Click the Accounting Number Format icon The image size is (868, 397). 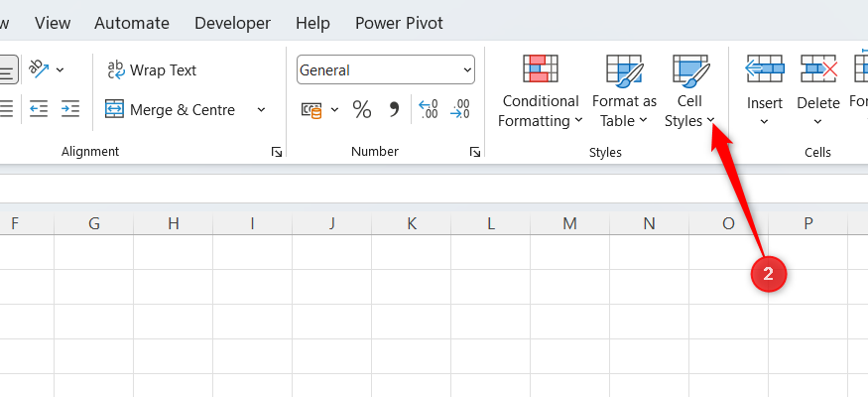click(311, 109)
